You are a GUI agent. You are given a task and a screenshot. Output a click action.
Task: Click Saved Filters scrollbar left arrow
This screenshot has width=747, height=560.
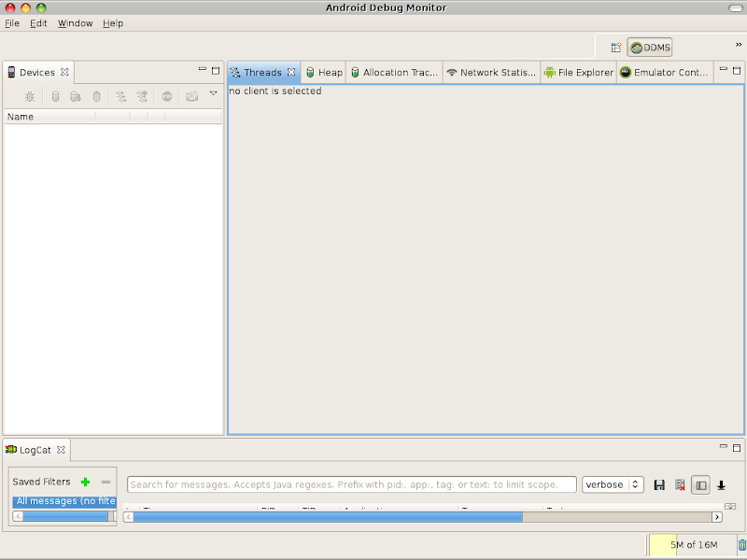(x=18, y=516)
